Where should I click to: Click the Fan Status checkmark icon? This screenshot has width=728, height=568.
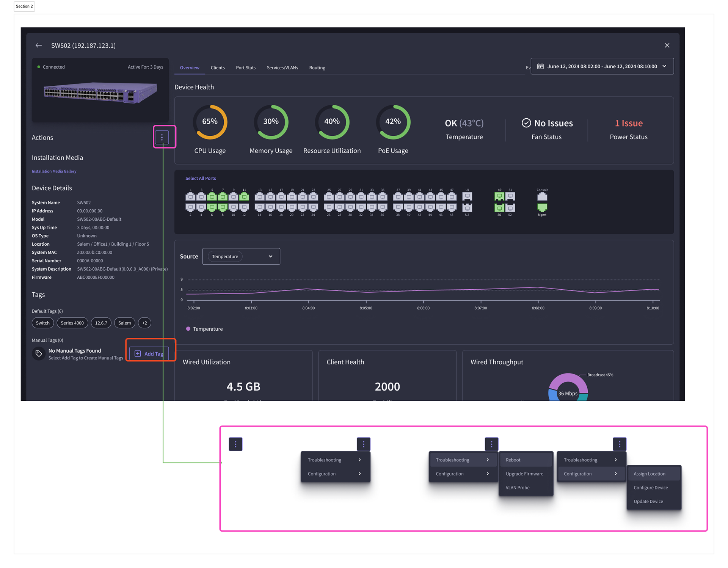pyautogui.click(x=526, y=123)
